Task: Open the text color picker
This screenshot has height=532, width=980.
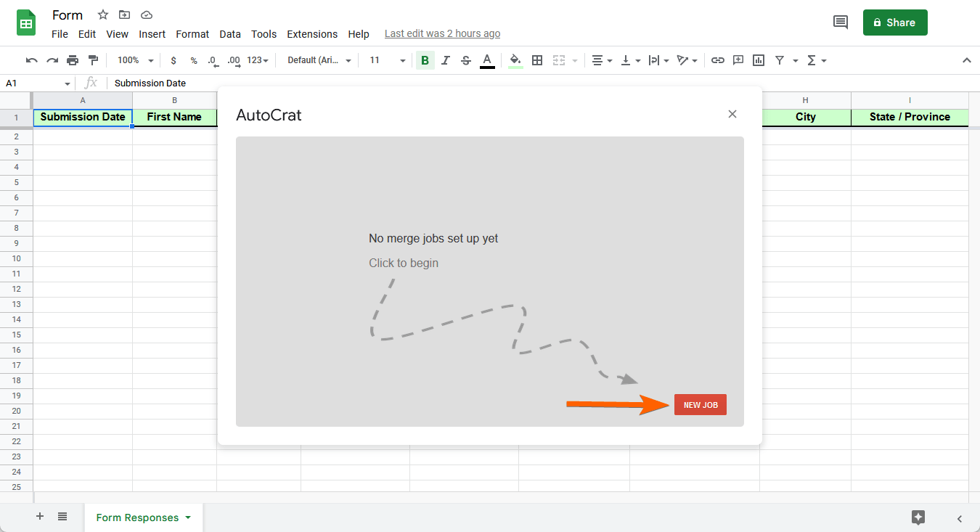Action: 487,60
